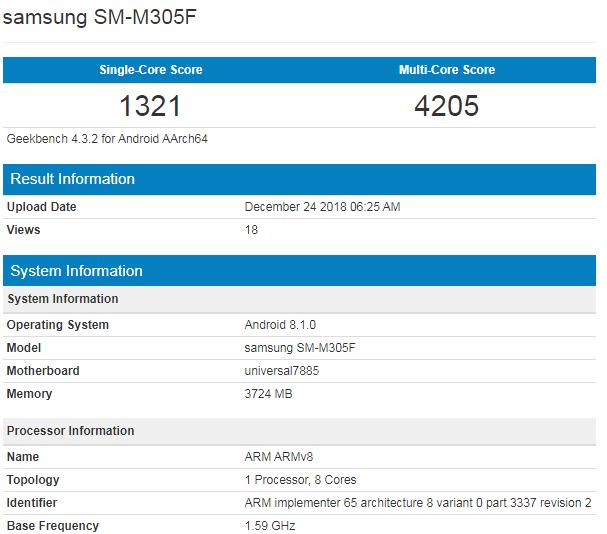Click the gray System Information subheader row
The height and width of the screenshot is (534, 607).
coord(299,299)
